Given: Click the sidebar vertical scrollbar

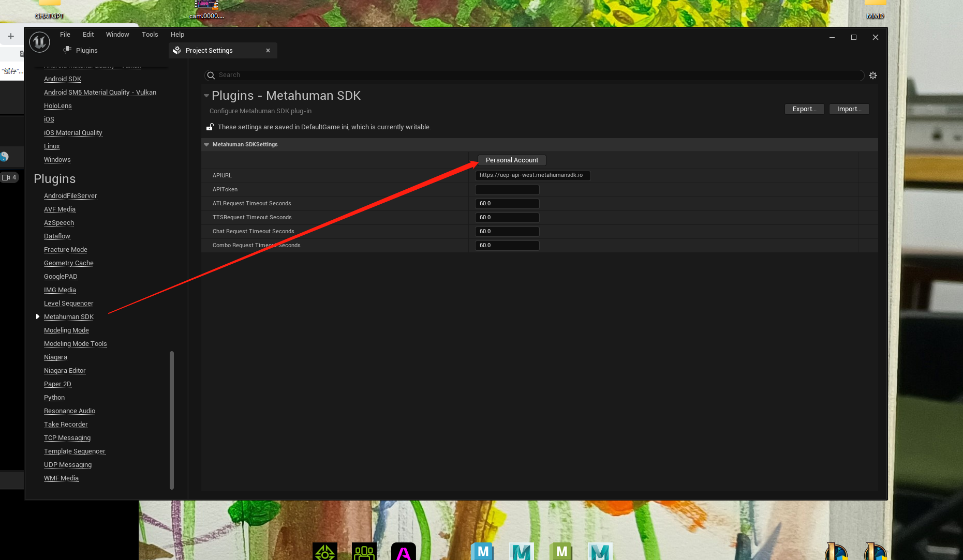Looking at the screenshot, I should coord(172,420).
